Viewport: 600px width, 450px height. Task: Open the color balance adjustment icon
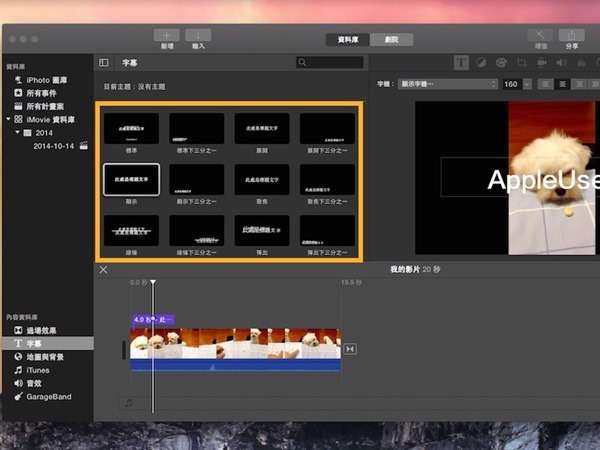[x=480, y=62]
